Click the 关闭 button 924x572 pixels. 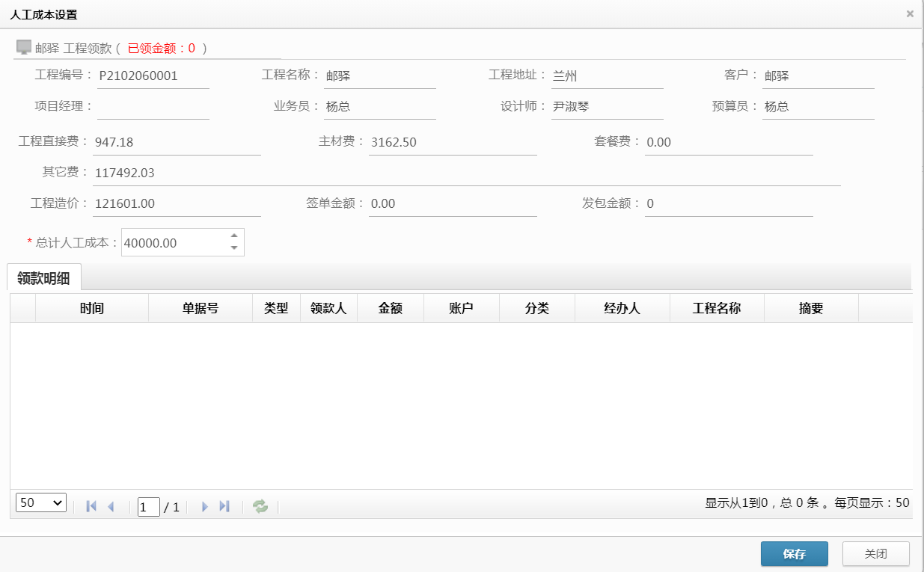875,554
